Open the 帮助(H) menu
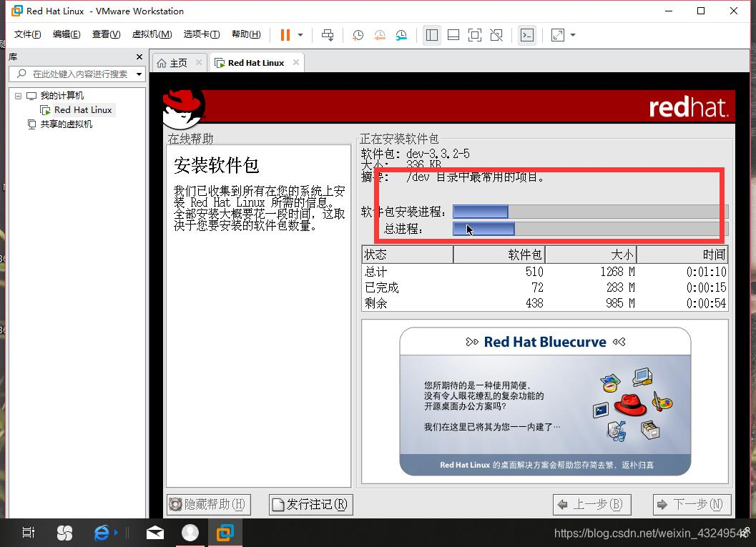Viewport: 756px width, 547px height. (246, 34)
